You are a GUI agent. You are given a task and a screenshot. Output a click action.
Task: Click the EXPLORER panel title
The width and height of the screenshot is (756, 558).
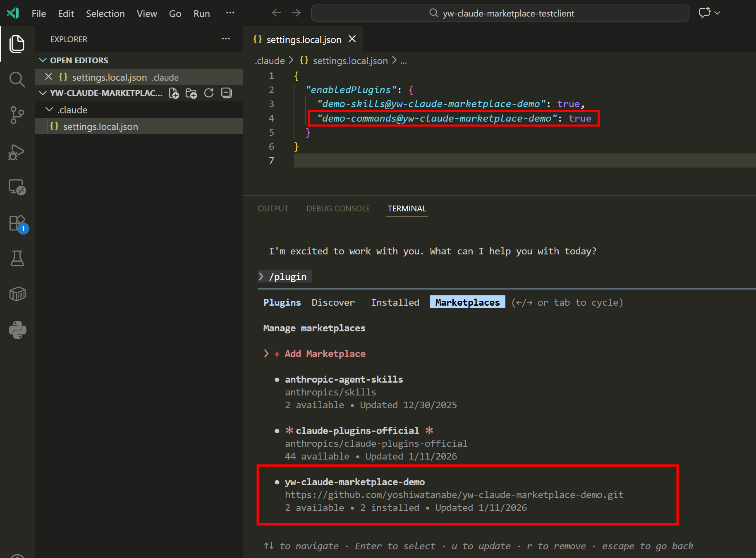(69, 39)
